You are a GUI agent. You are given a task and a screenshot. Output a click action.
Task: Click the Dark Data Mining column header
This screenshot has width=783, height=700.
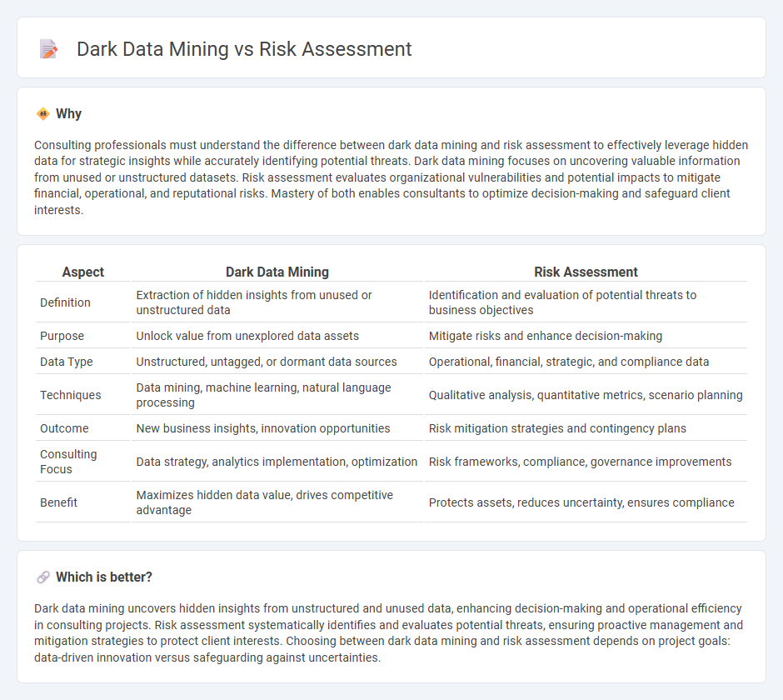coord(277,272)
